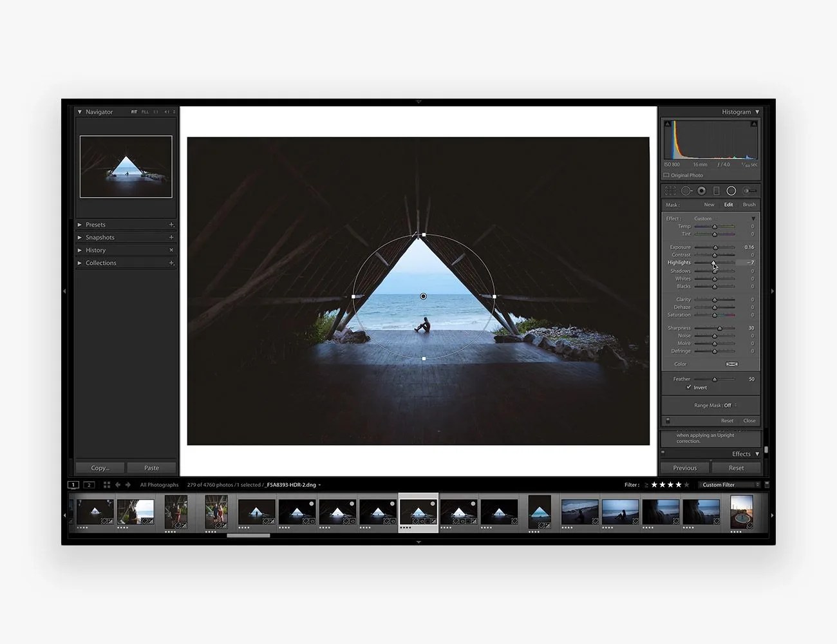Choose the Graduated Filter tool
Screen dimensions: 837x644
tap(716, 191)
